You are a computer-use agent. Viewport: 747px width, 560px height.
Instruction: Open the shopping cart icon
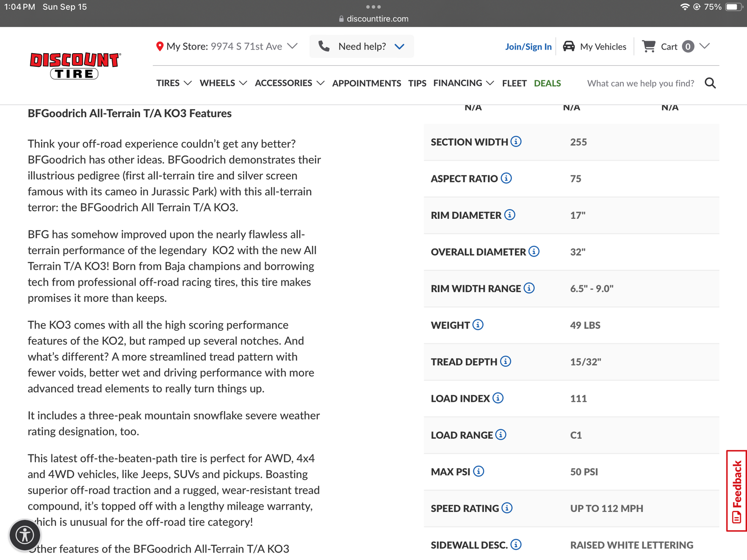click(x=648, y=46)
